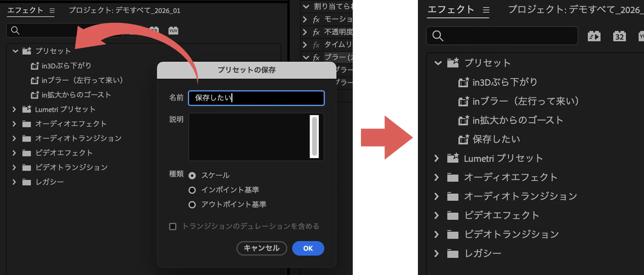Select inブラー（左行って来い） preset in left panel
This screenshot has width=644, height=275.
point(82,80)
